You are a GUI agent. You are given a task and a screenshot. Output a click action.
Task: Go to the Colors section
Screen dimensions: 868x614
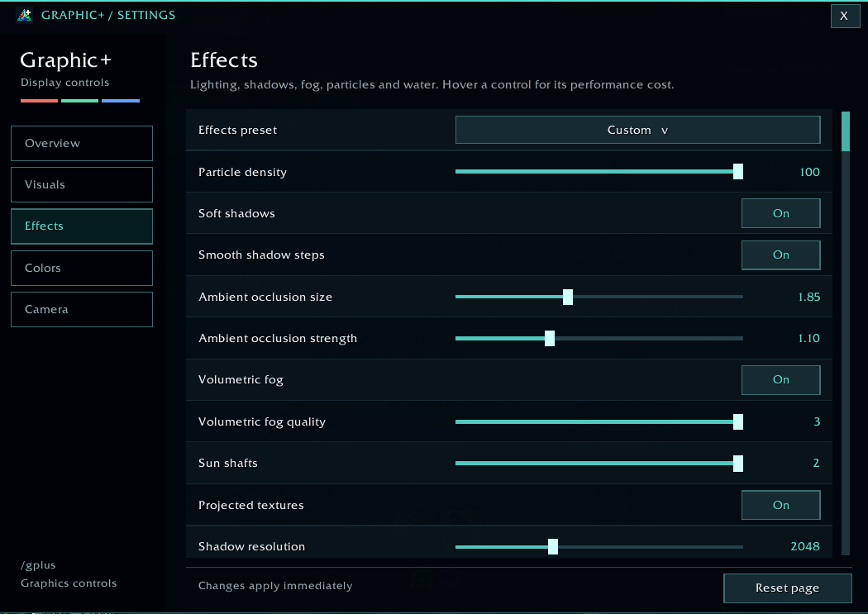(x=82, y=269)
